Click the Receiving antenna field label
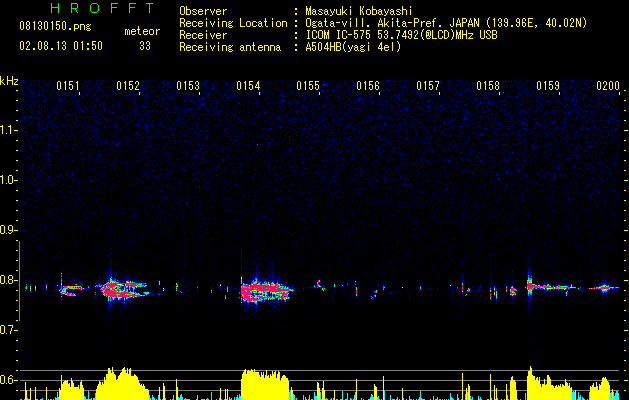 pos(230,47)
